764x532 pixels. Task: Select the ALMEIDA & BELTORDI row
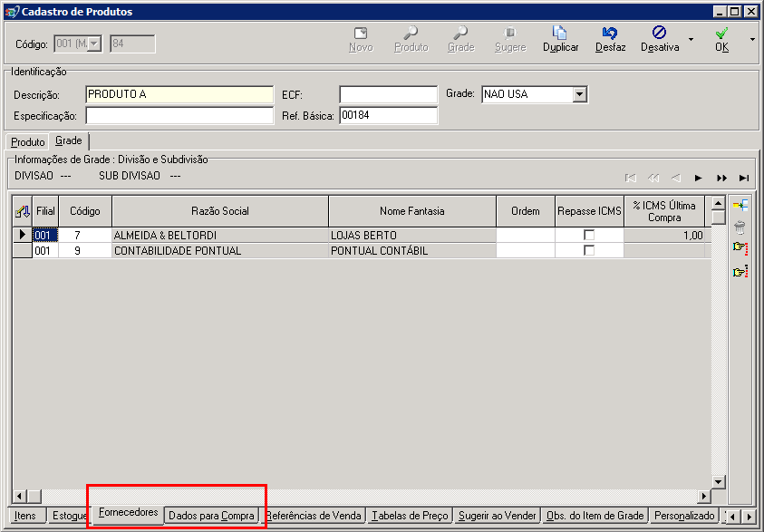362,236
